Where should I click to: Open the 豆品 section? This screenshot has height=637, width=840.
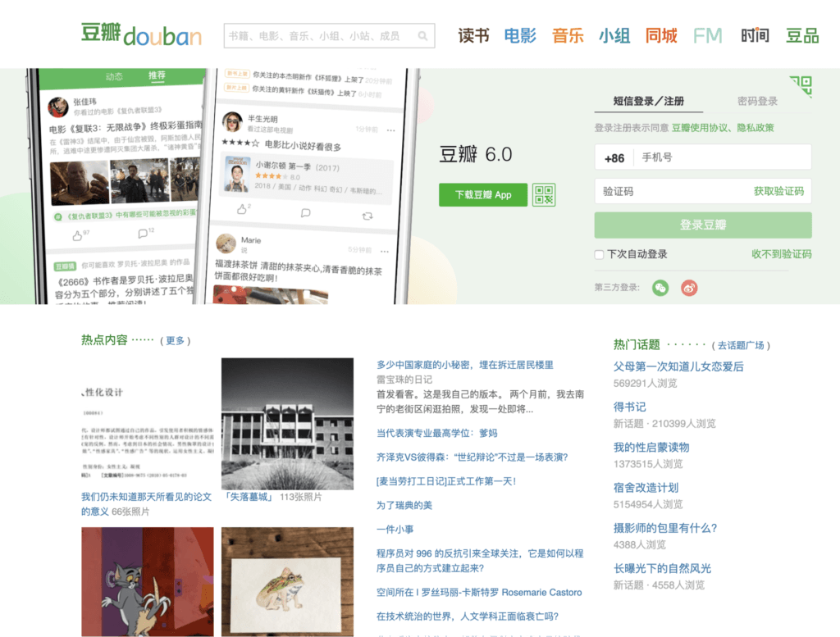click(802, 36)
